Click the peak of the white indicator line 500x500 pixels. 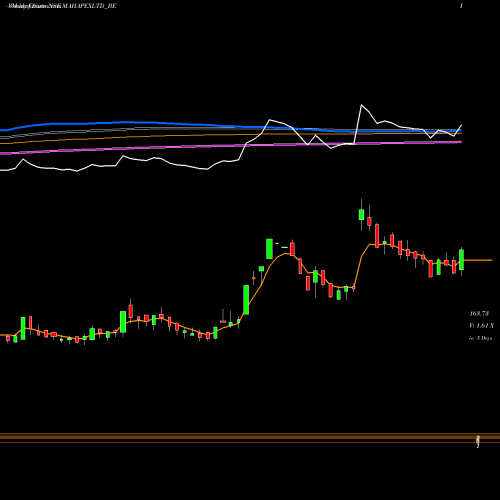click(x=361, y=105)
